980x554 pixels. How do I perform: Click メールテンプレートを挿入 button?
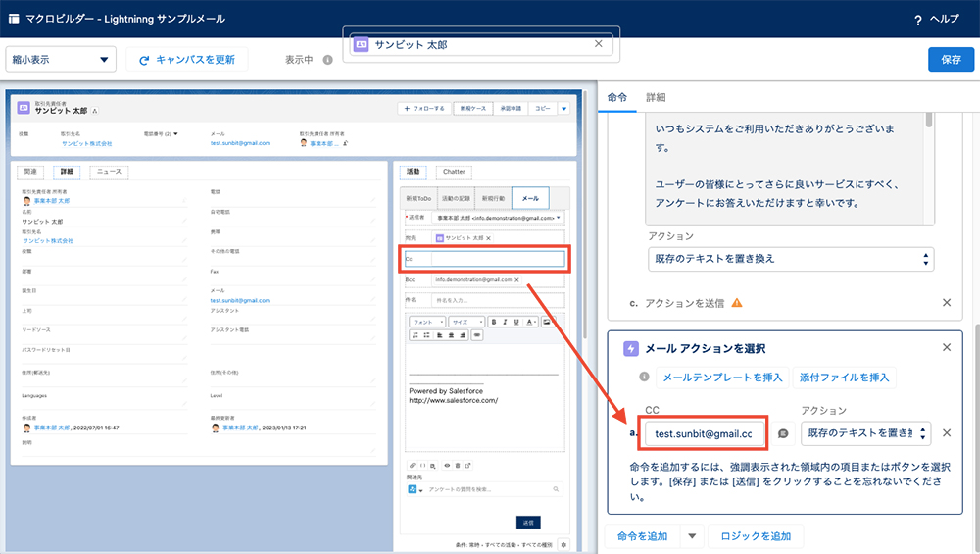(x=722, y=378)
